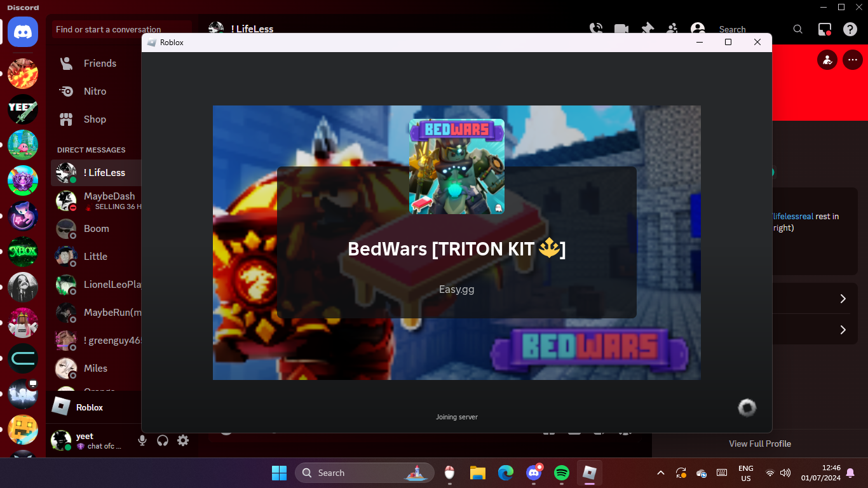
Task: Click the magnifier in Discord search
Action: (x=798, y=29)
